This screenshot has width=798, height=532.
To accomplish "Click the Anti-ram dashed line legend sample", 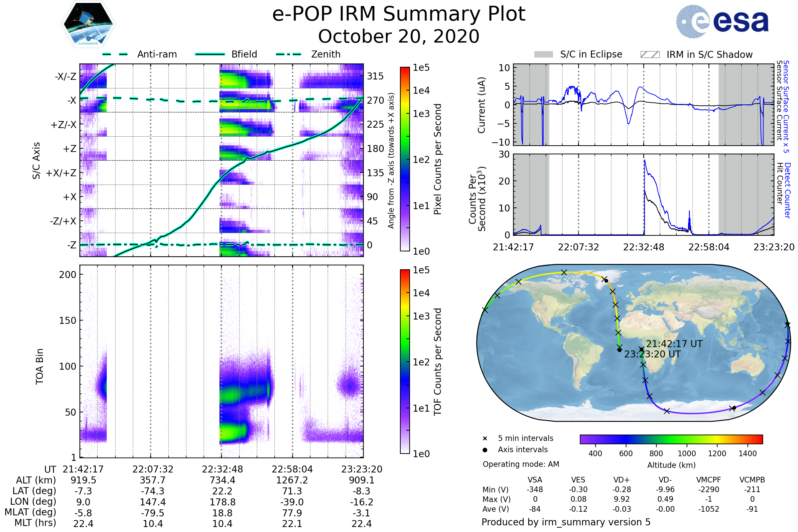I will 115,54.
